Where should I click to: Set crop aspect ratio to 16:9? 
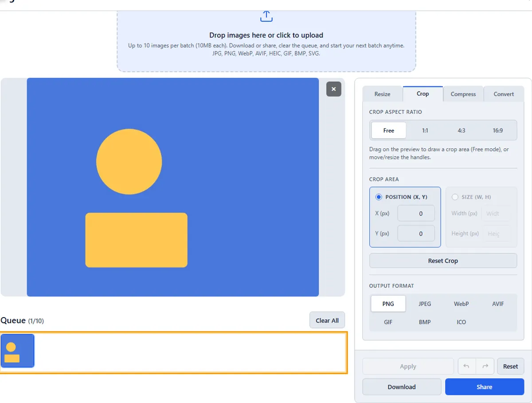point(498,131)
